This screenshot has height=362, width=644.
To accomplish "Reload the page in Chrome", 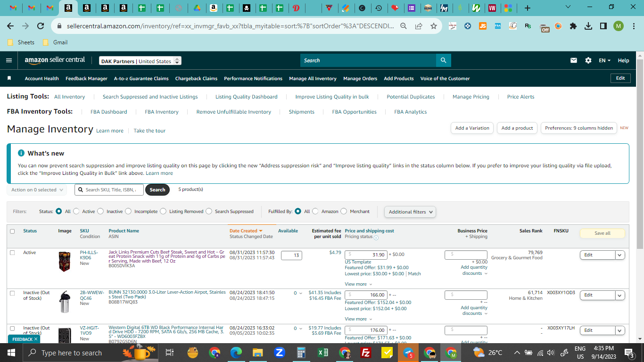I will (x=41, y=26).
